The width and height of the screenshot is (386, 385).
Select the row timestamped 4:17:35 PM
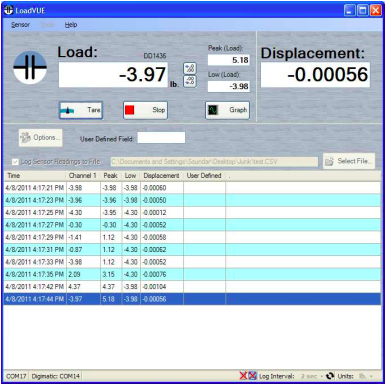(192, 274)
